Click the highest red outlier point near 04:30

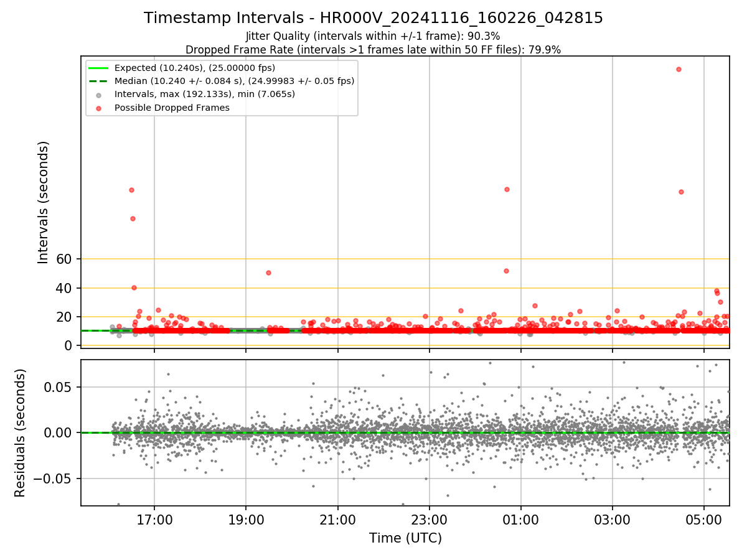[x=679, y=69]
